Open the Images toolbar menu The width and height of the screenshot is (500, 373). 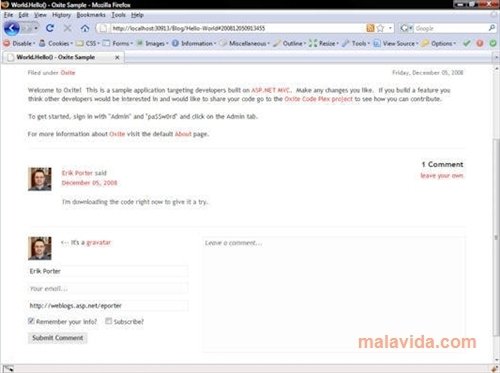point(152,43)
